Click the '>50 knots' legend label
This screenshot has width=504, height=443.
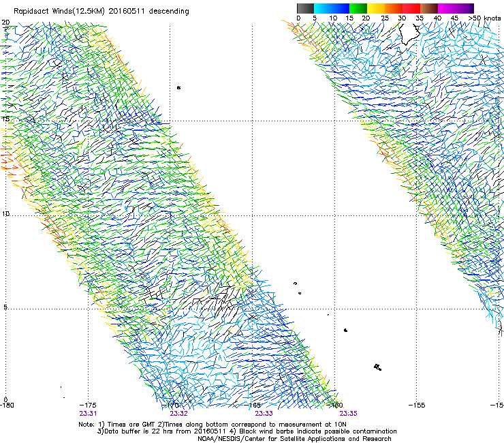(485, 18)
